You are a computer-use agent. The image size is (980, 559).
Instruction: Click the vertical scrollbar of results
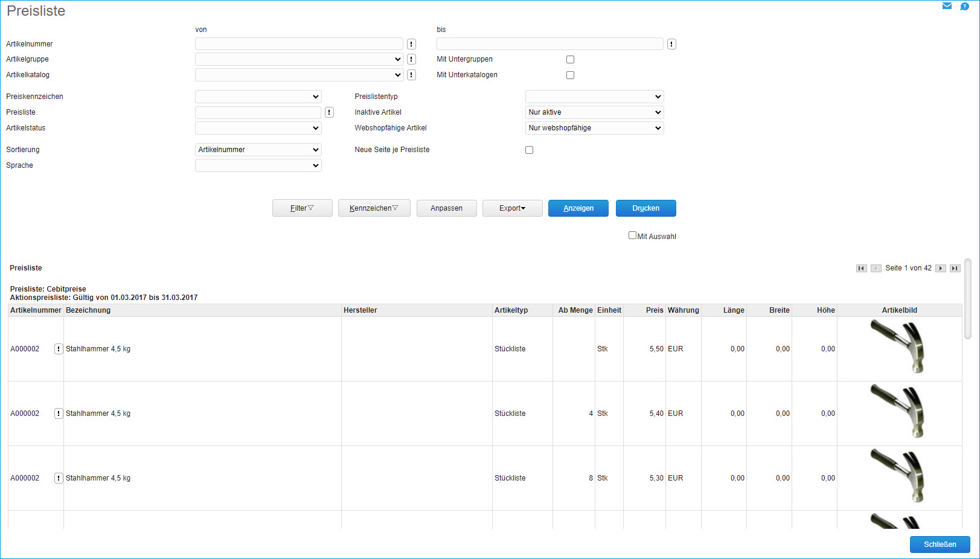968,299
